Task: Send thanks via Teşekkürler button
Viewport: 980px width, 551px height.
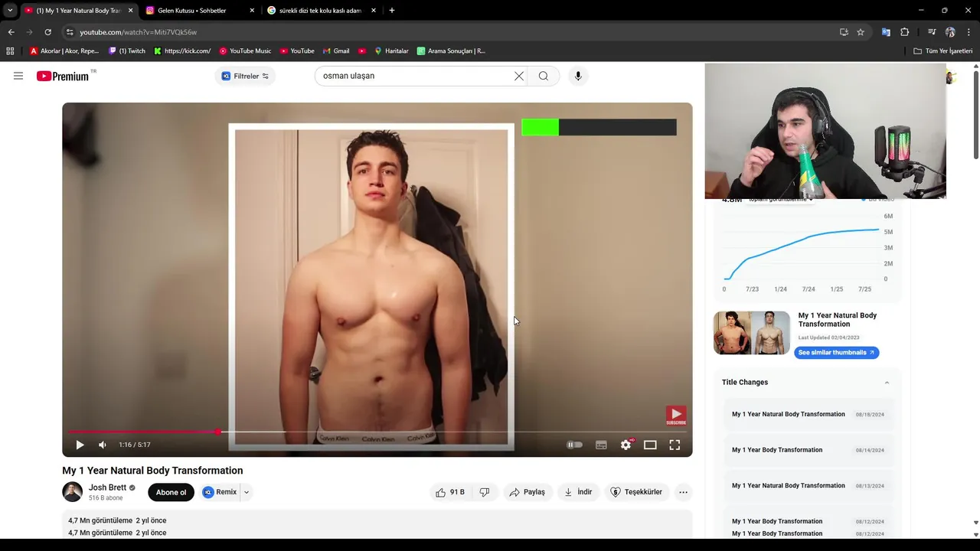Action: (637, 492)
